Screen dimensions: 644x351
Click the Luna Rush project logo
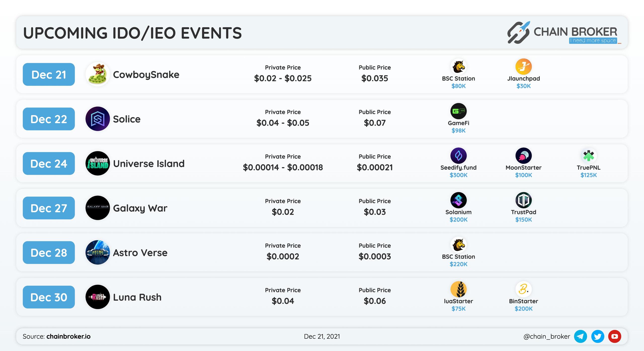coord(98,297)
